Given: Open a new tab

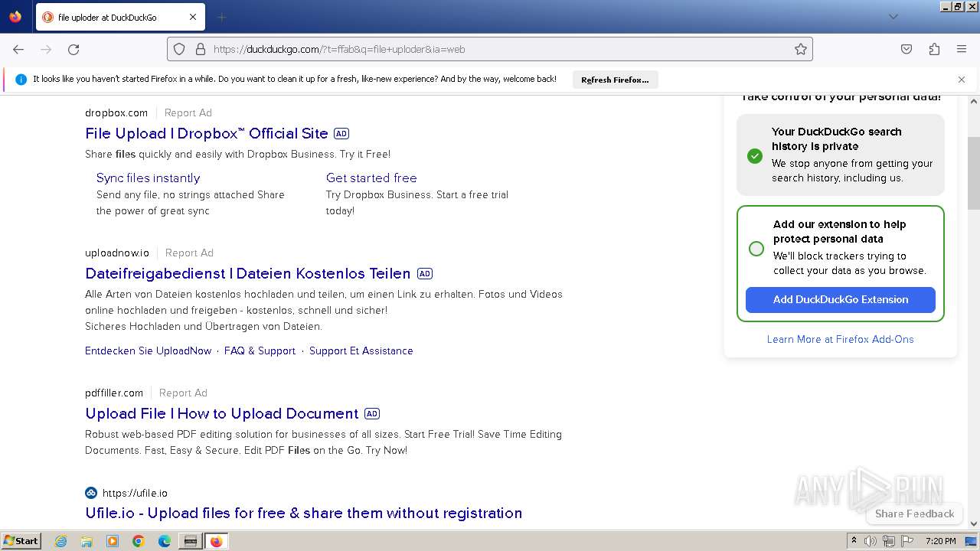Looking at the screenshot, I should pos(221,17).
